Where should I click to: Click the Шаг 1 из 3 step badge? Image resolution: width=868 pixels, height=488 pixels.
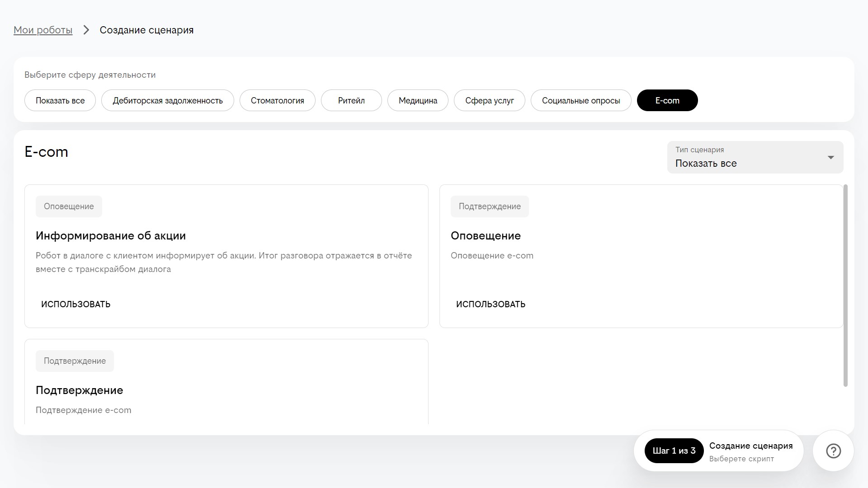674,450
